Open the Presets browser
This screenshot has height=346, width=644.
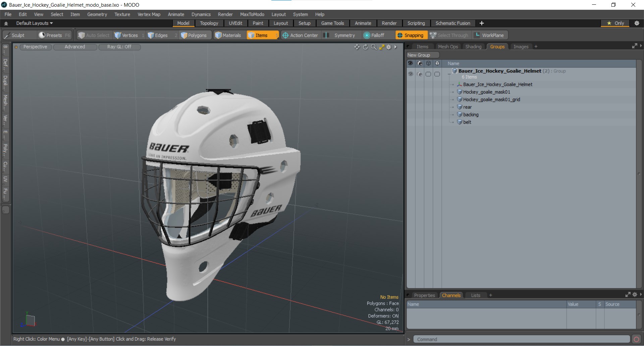click(x=54, y=35)
